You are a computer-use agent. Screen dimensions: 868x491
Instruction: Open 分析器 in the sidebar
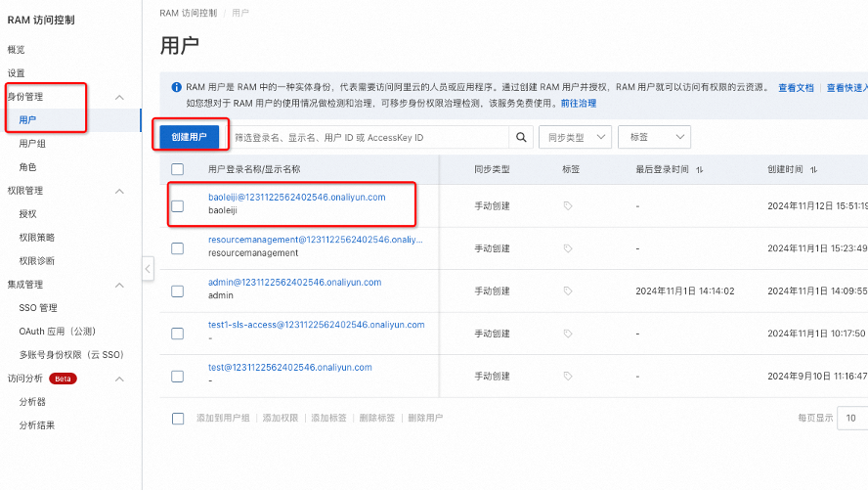coord(32,402)
